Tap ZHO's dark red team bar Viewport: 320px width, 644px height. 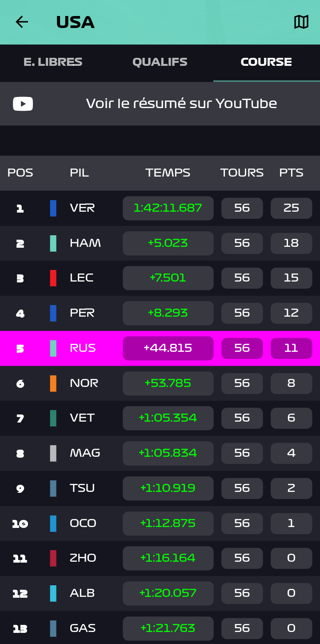coord(53,558)
